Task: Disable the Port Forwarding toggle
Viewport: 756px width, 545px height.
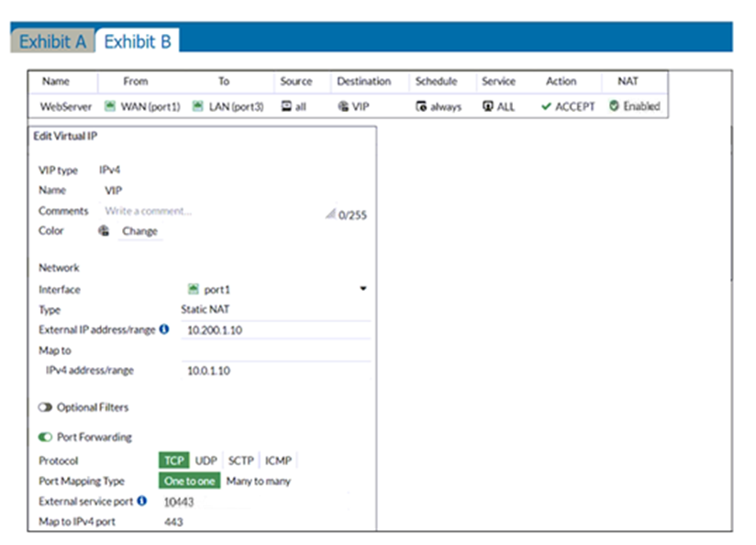Action: [x=45, y=438]
